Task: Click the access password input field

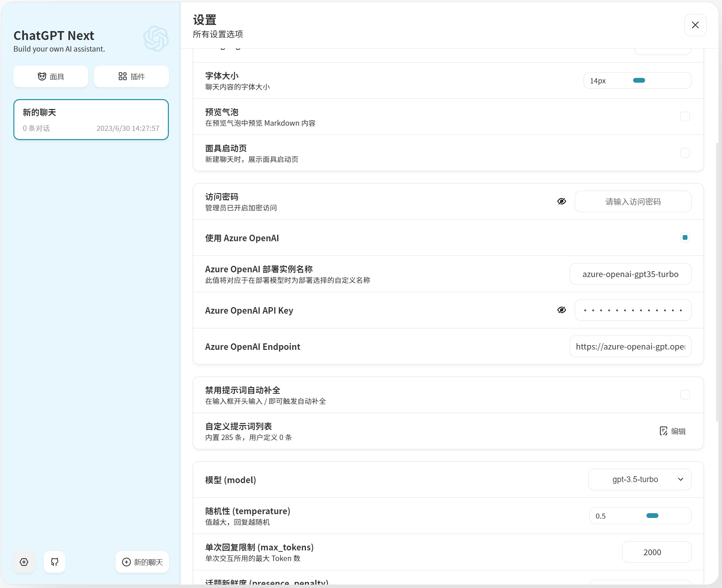Action: click(633, 202)
